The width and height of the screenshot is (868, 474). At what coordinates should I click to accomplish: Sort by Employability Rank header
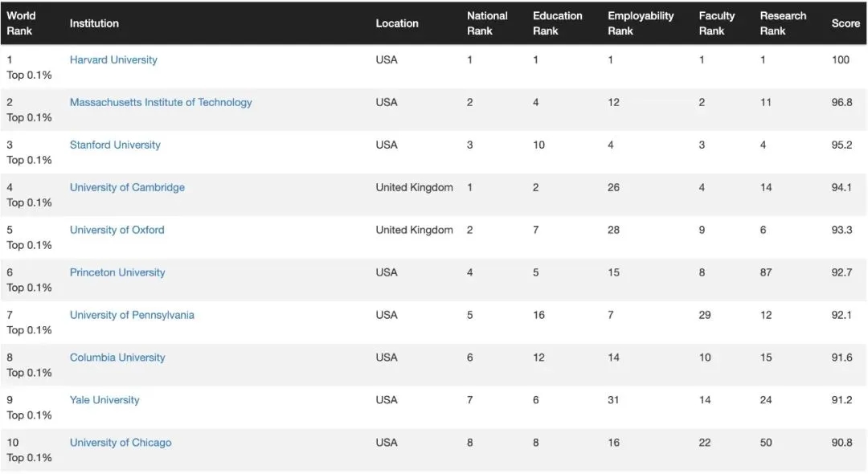click(641, 23)
